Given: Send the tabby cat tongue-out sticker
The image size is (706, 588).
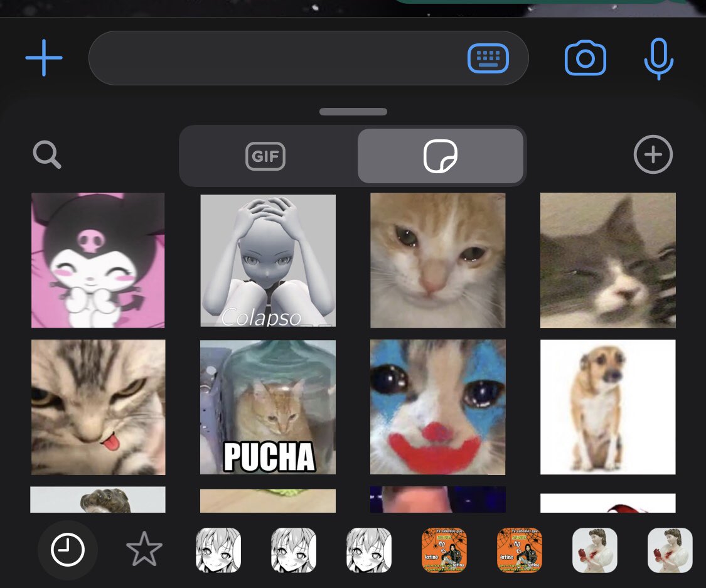Looking at the screenshot, I should (x=98, y=407).
